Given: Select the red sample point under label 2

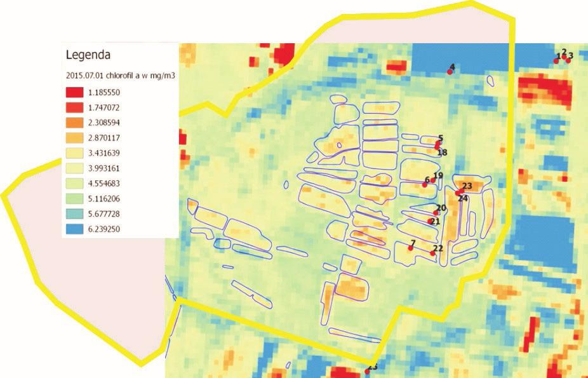Looking at the screenshot, I should coord(564,57).
